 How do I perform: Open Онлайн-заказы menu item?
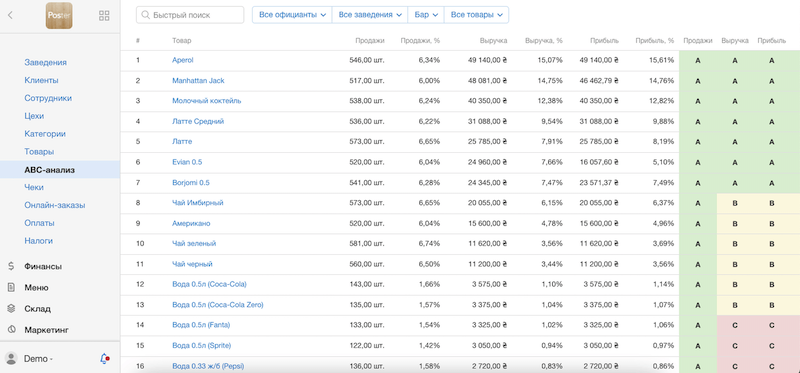click(x=55, y=205)
